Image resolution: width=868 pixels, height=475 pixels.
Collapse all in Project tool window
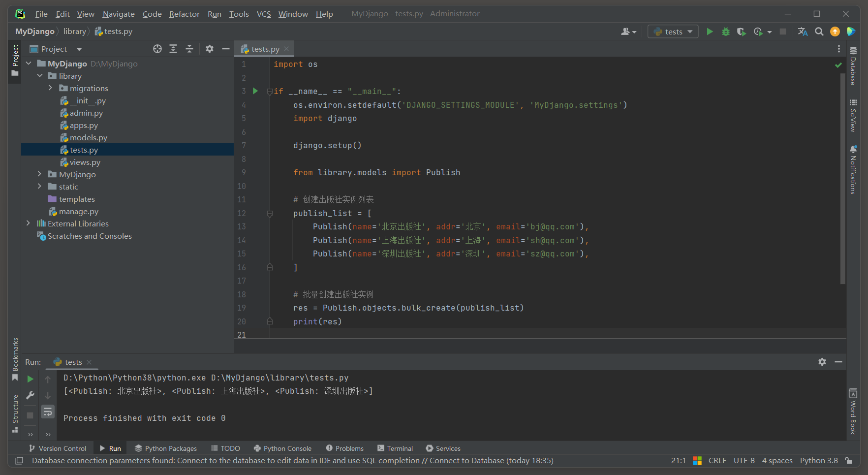click(x=189, y=49)
